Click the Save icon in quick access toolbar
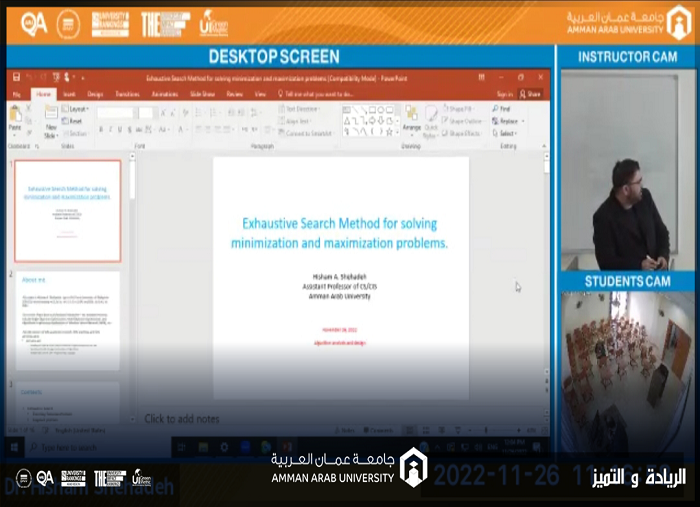Viewport: 700px width, 507px height. 17,77
